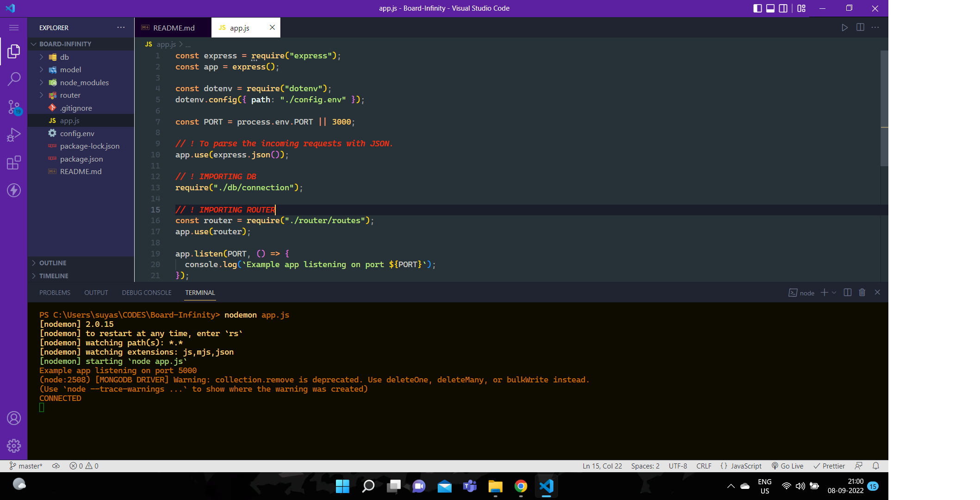Open the Explorer view in activity bar
Viewport: 980px width, 500px height.
(x=14, y=51)
